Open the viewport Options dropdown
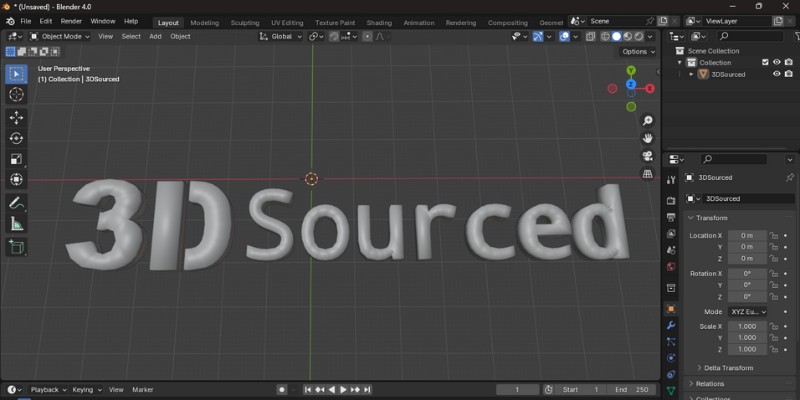 click(638, 52)
